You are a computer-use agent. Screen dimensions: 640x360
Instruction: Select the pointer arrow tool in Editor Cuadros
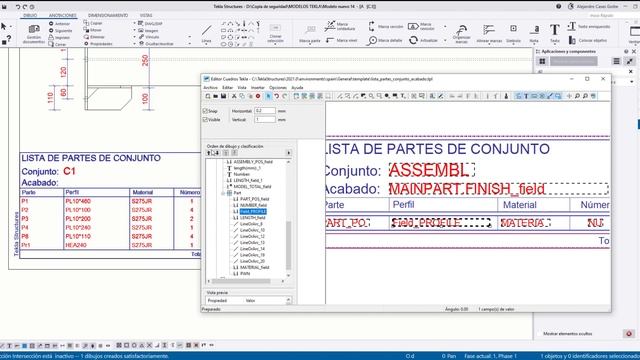pos(269,96)
